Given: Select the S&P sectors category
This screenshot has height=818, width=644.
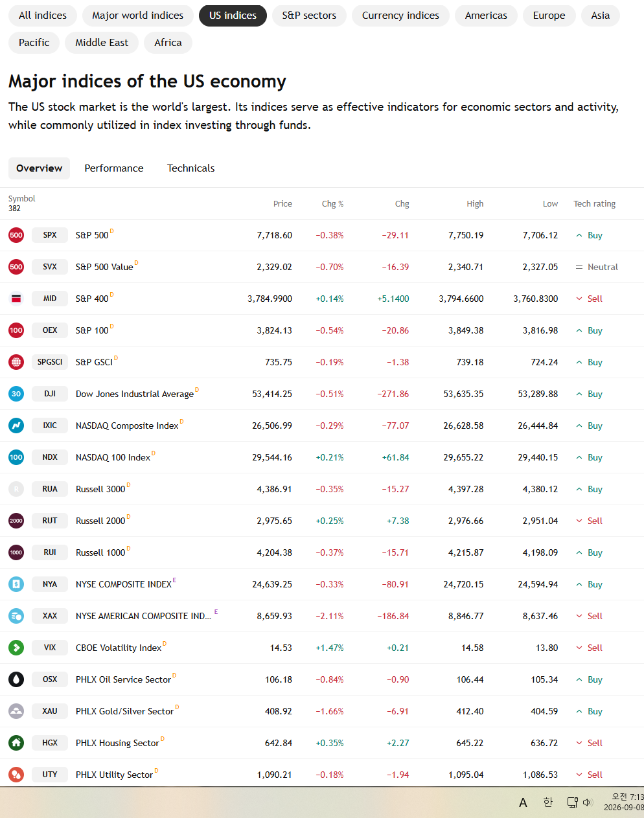Looking at the screenshot, I should (x=309, y=16).
